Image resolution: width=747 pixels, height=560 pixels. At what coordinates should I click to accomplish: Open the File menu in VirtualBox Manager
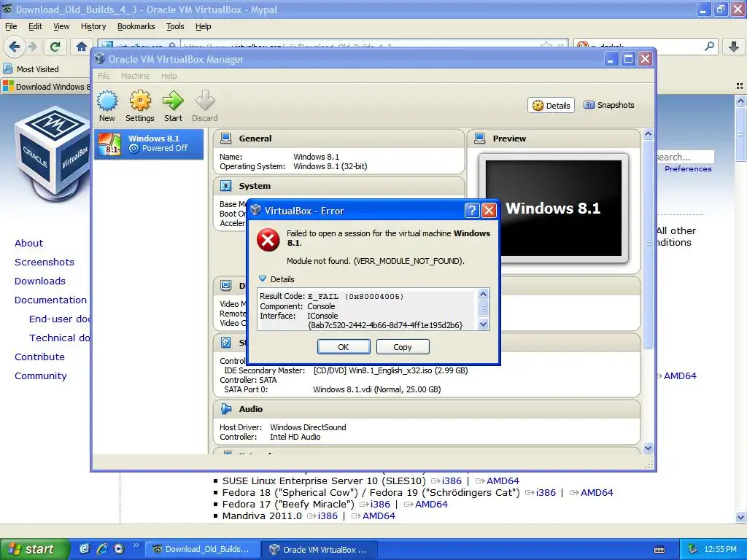(x=104, y=76)
